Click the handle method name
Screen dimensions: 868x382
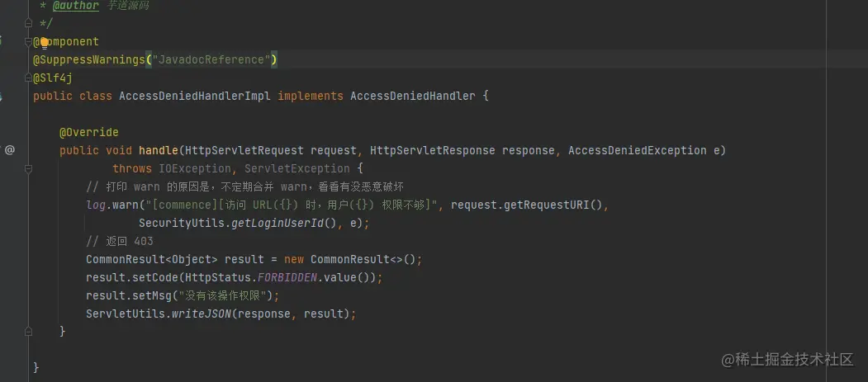pos(159,150)
